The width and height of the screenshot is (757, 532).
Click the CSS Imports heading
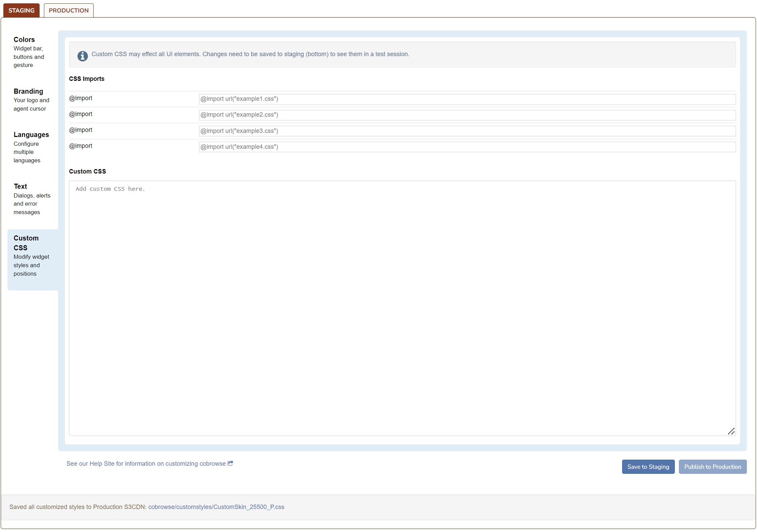pos(87,79)
